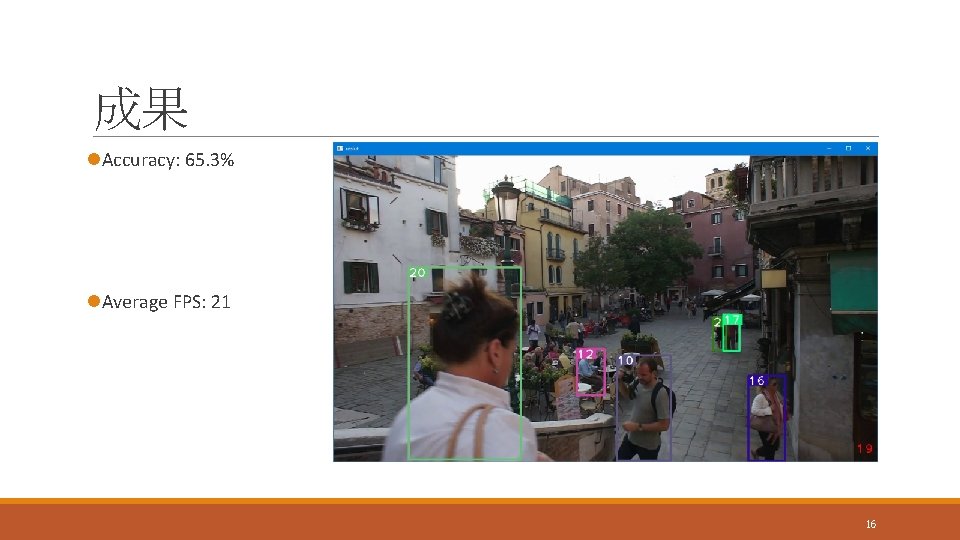
Task: Click the tracking label 20
Action: click(418, 272)
